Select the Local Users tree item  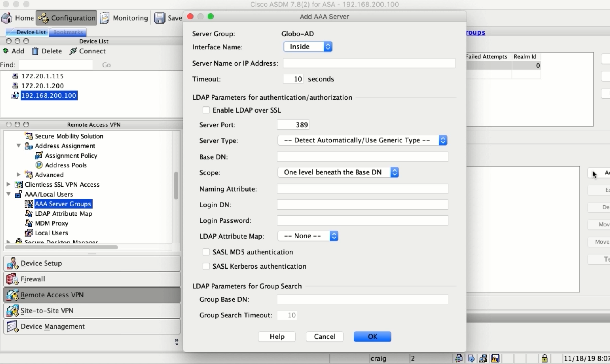click(x=51, y=233)
